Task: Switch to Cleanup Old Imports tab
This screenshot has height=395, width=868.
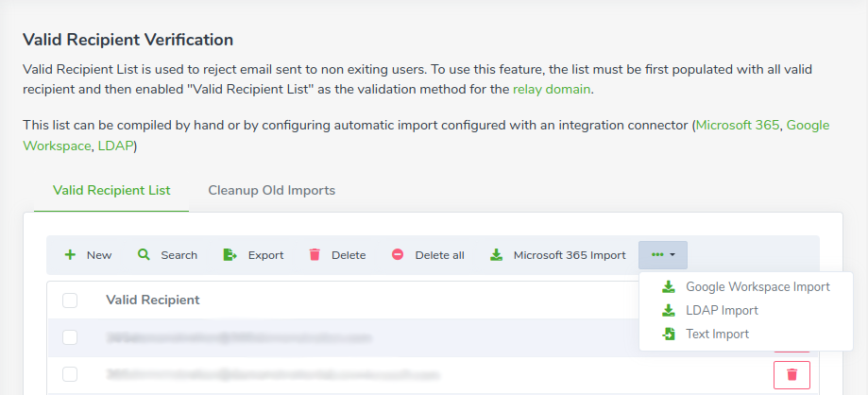Action: pyautogui.click(x=271, y=191)
